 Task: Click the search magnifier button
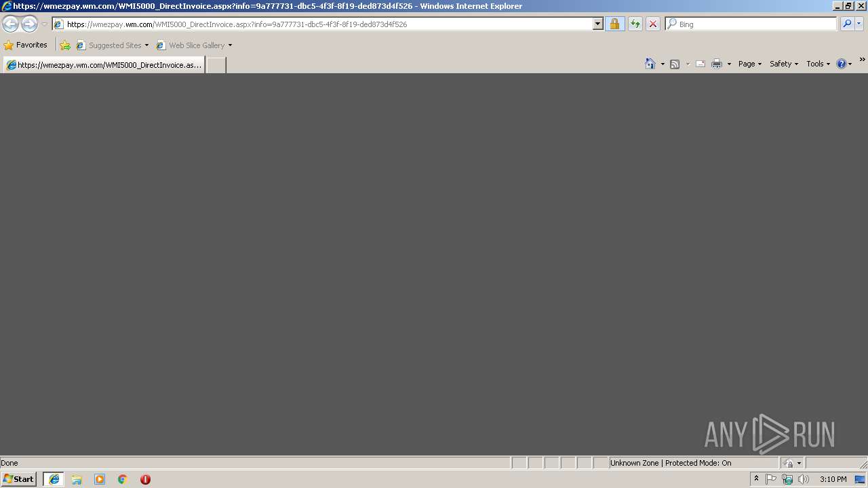(x=847, y=24)
